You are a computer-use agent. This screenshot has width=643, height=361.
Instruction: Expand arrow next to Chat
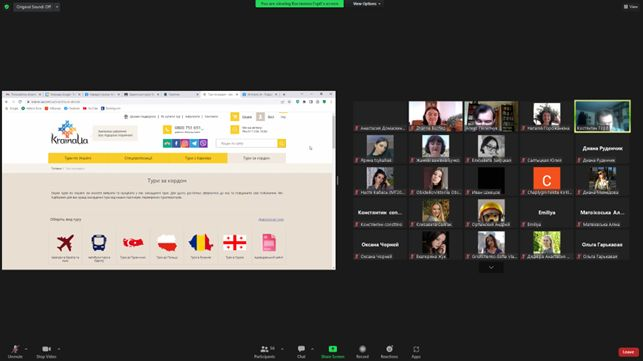coord(312,349)
